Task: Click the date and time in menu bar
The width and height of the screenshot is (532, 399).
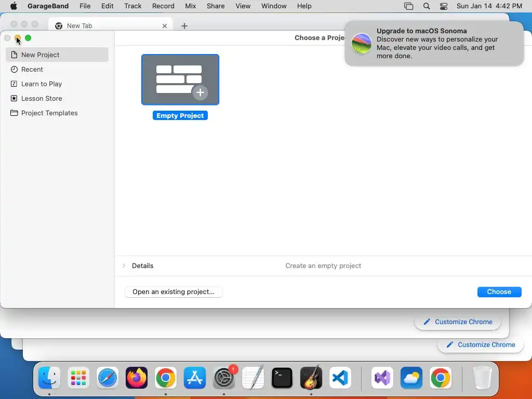Action: click(x=489, y=6)
